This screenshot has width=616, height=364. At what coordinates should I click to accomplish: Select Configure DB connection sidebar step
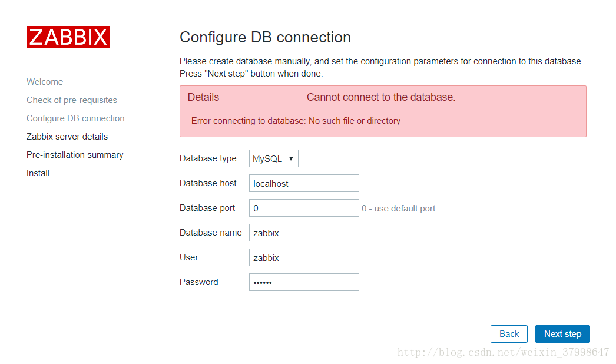click(75, 118)
